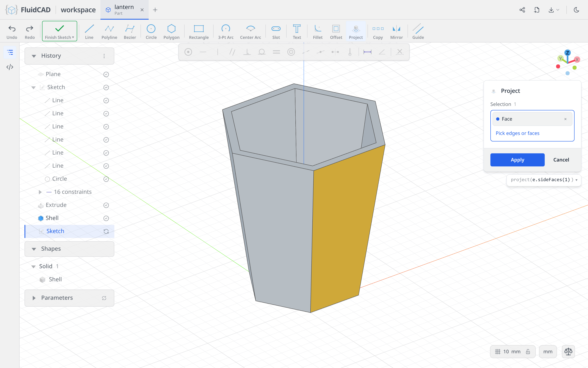The height and width of the screenshot is (368, 588).
Task: Select the Center Arc tool
Action: pos(251,32)
